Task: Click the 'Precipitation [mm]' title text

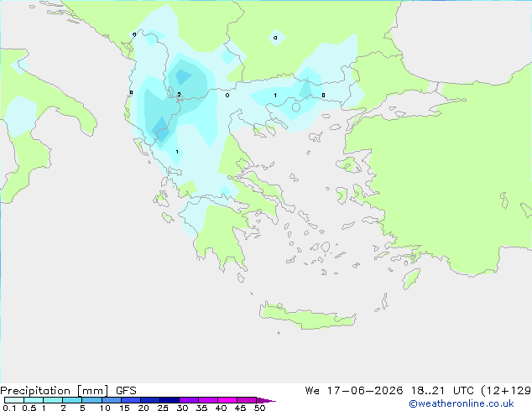Action: pos(55,391)
